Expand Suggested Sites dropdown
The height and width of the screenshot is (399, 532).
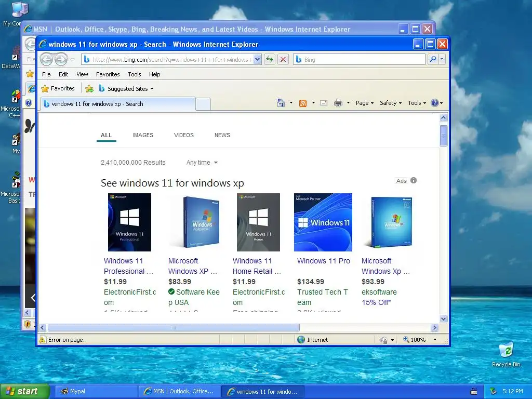click(152, 89)
